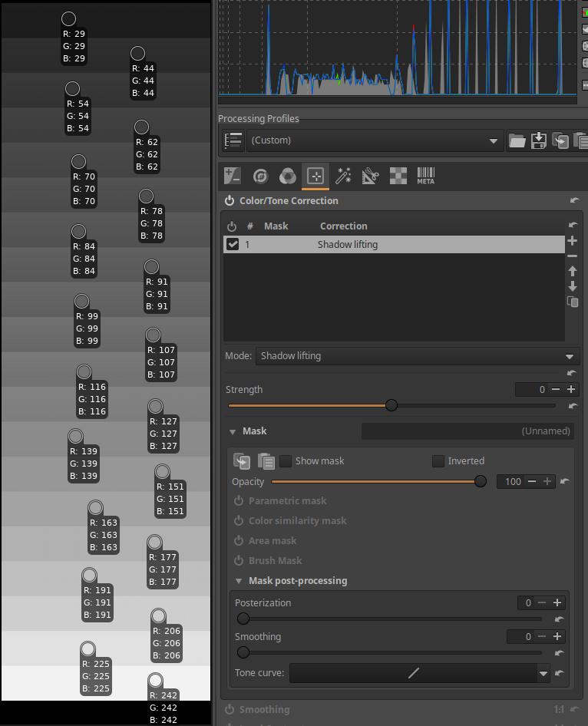This screenshot has height=726, width=588.
Task: Open the Mode dropdown showing Shadow lifting
Action: click(416, 356)
